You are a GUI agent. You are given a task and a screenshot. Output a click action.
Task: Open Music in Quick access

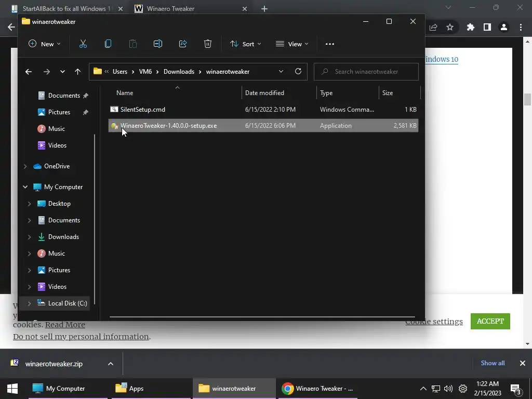51,129
